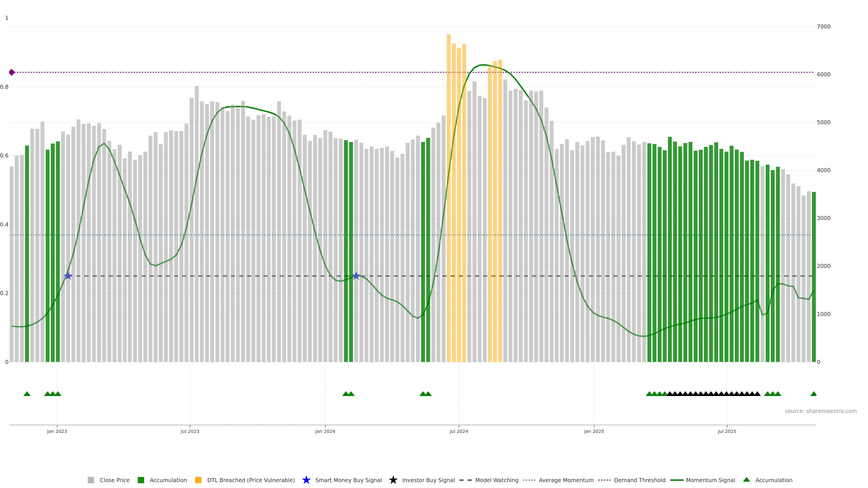Click the Jul 2024 axis label
868x488 pixels.
pyautogui.click(x=459, y=431)
